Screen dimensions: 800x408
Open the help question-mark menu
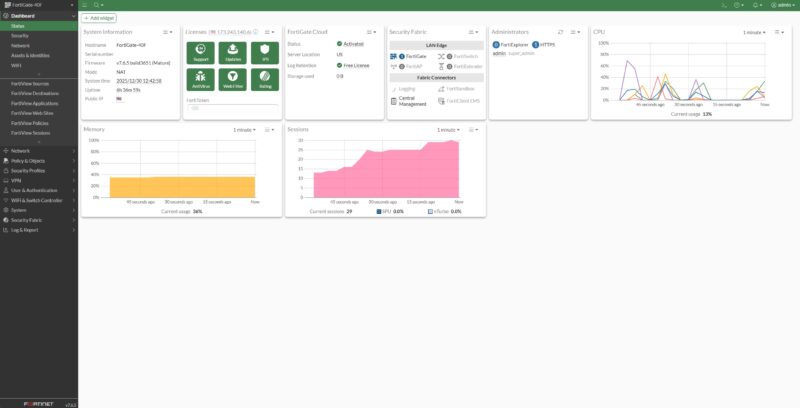[738, 5]
